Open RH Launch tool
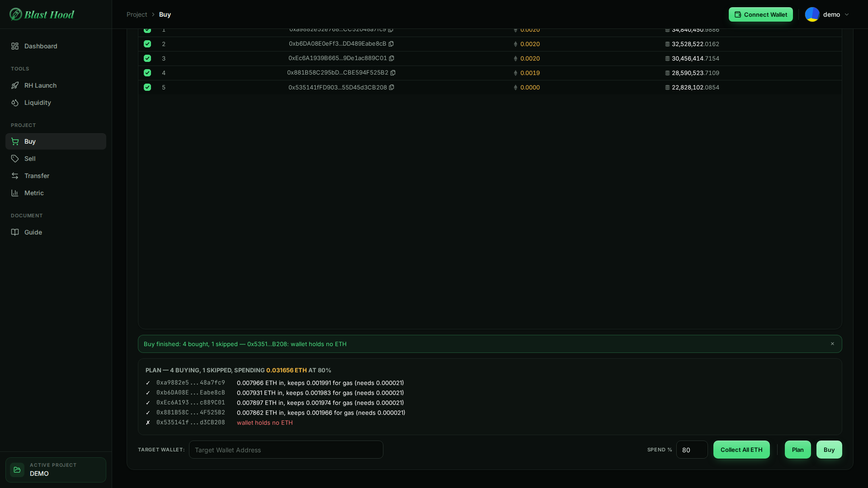Image resolution: width=868 pixels, height=488 pixels. coord(56,85)
